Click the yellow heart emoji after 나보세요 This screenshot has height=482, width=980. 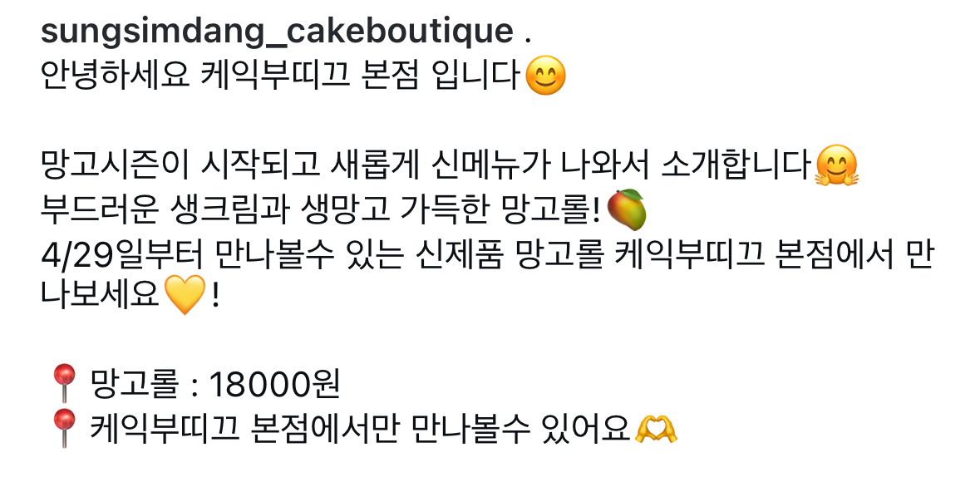(185, 294)
